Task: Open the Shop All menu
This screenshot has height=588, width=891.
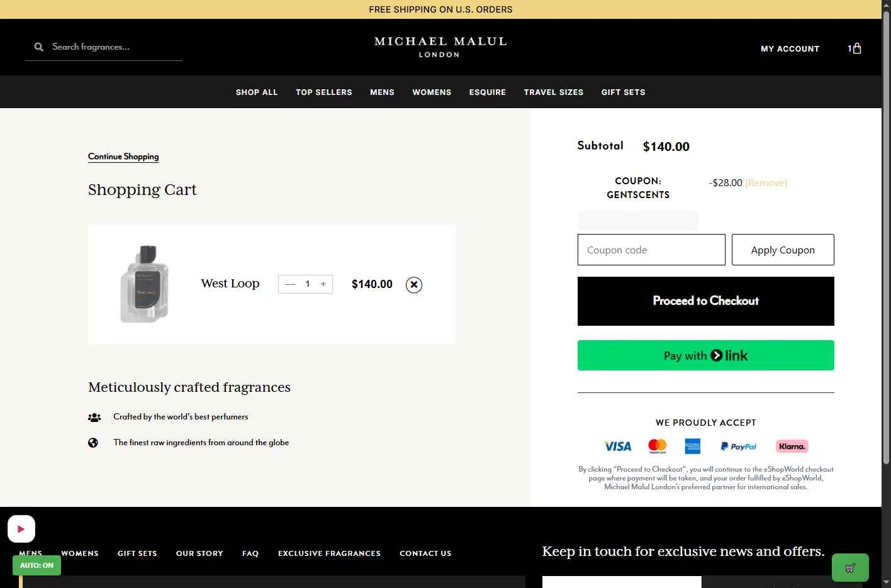Action: click(257, 92)
